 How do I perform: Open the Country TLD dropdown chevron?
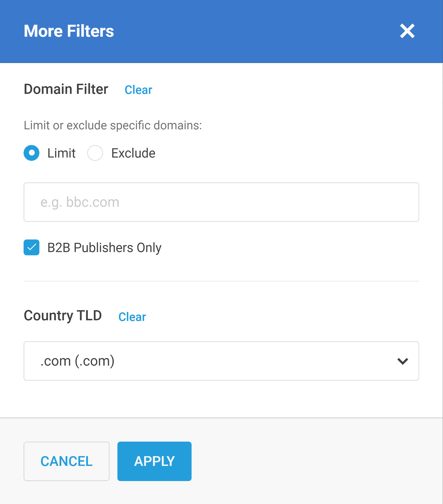tap(403, 362)
